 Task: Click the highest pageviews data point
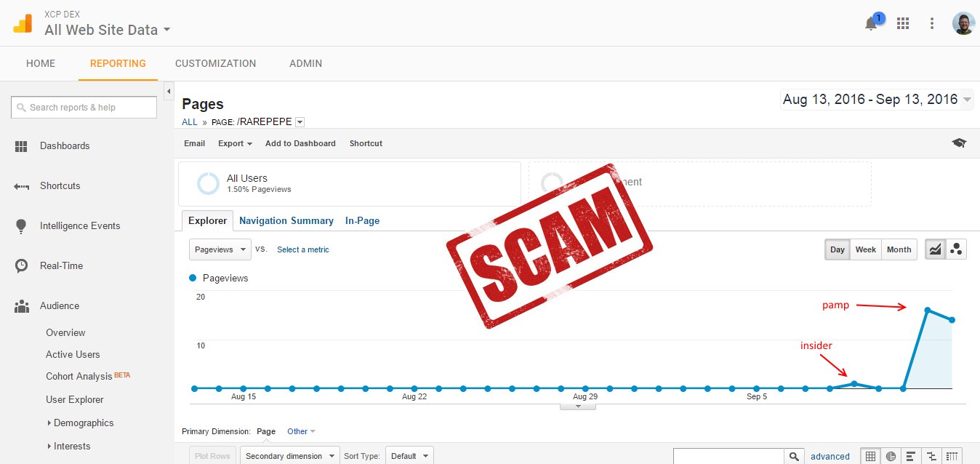[x=928, y=311]
